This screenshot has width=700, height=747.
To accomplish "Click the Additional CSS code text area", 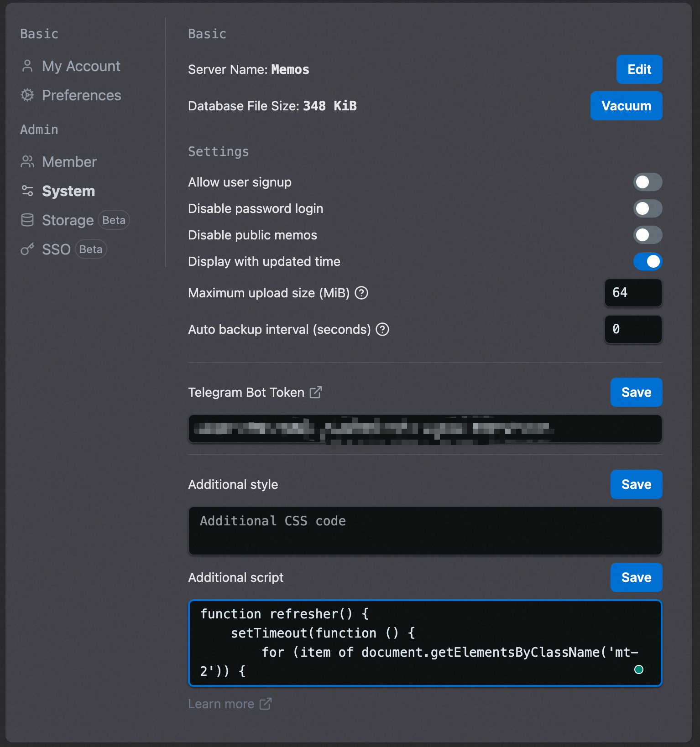I will tap(425, 531).
